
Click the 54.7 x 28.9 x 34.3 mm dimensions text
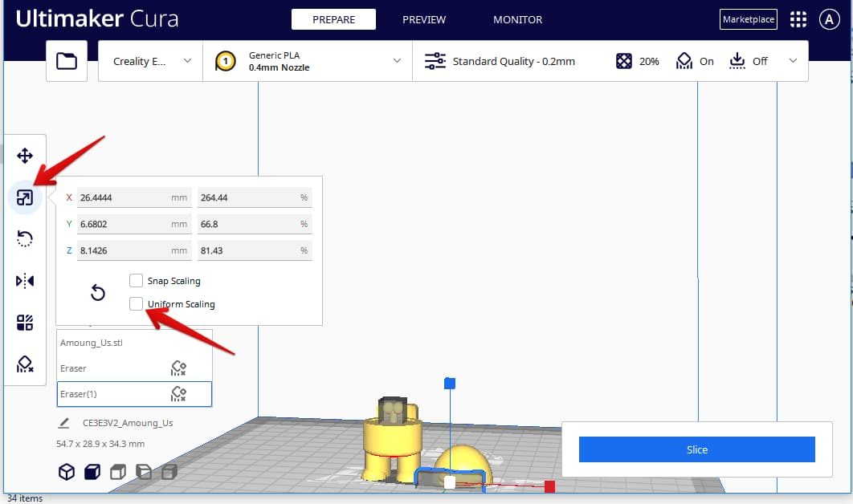pyautogui.click(x=100, y=444)
